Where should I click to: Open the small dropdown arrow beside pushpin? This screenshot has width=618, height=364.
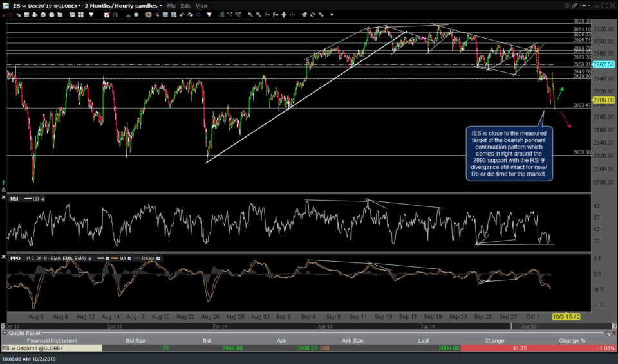click(x=589, y=6)
